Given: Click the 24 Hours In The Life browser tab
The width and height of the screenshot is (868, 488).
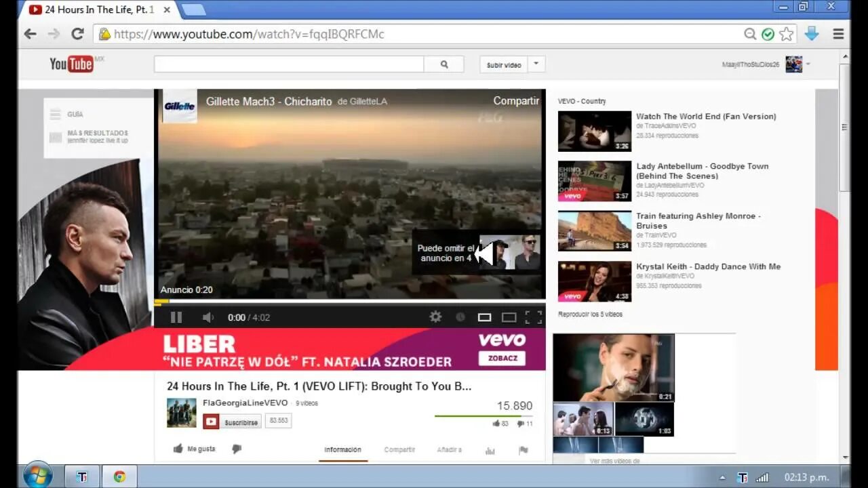Looking at the screenshot, I should (100, 9).
